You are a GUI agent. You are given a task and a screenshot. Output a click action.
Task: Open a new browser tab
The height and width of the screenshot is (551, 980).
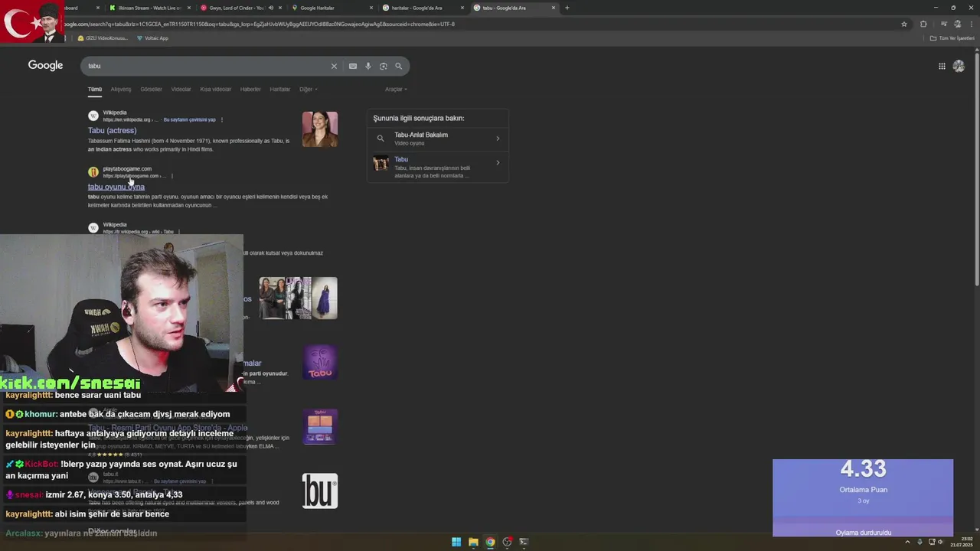click(x=567, y=8)
